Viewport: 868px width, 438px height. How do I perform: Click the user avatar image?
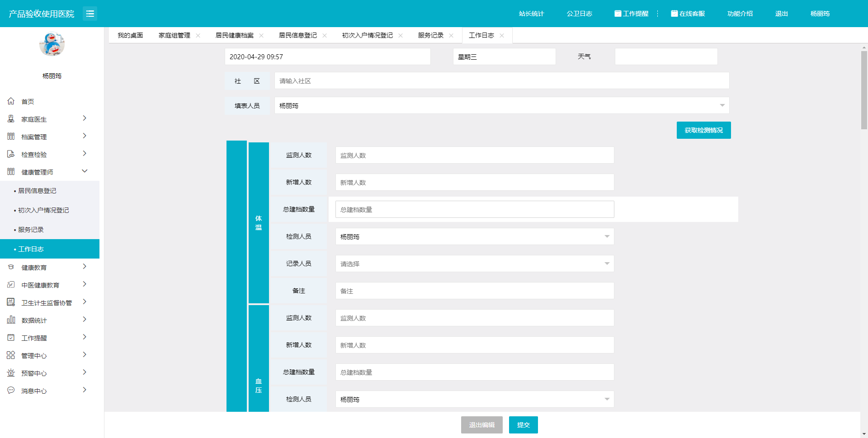[x=52, y=44]
